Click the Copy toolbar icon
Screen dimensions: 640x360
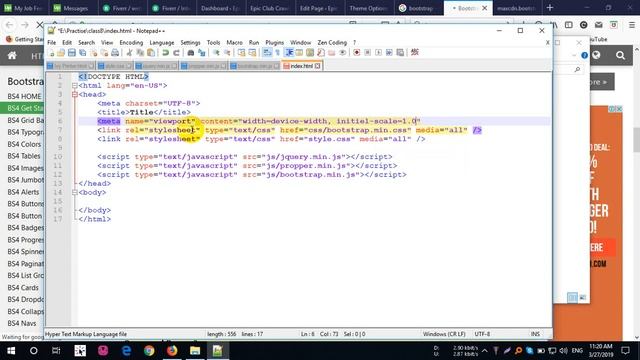[140, 52]
